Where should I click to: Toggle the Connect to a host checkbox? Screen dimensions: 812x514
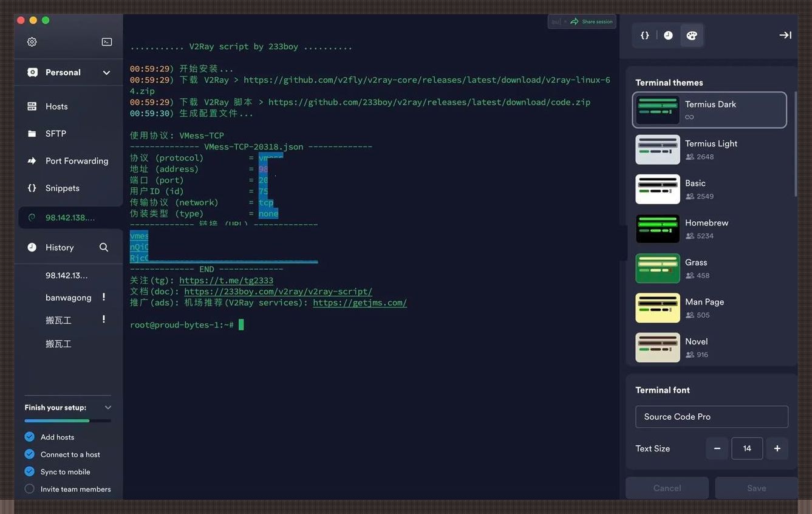coord(29,454)
